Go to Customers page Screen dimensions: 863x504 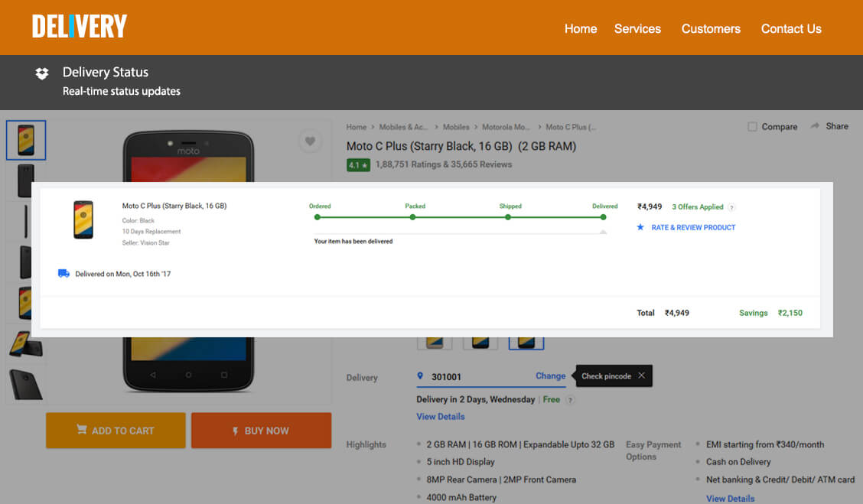pos(711,28)
